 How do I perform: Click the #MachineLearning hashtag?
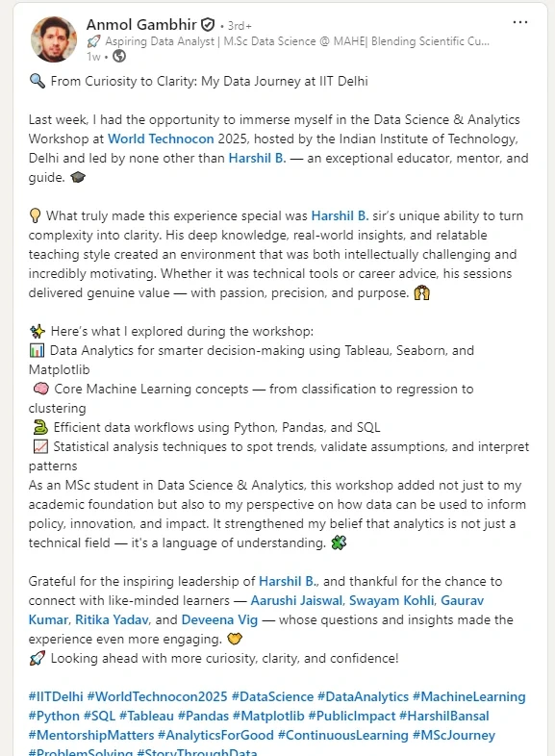469,696
